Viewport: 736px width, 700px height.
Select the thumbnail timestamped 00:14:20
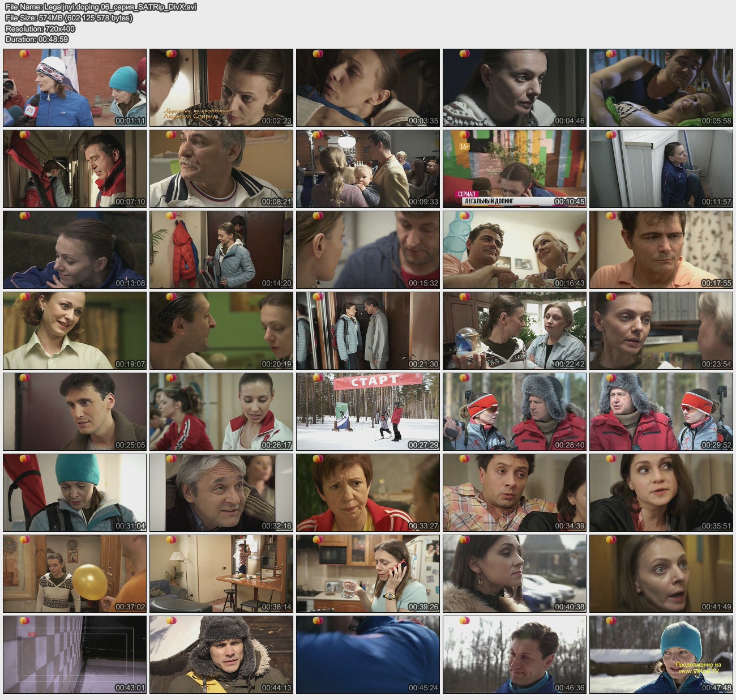click(x=221, y=249)
